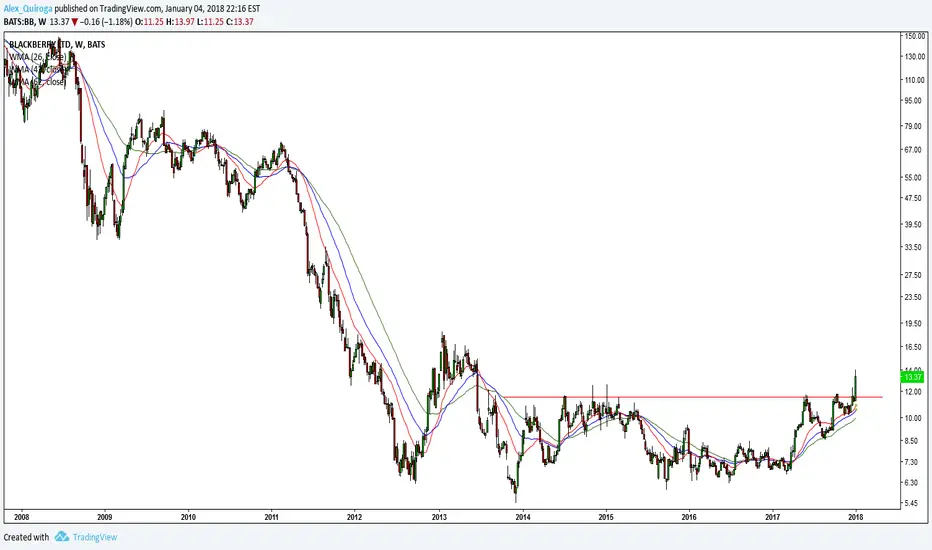Click the 150.00 price axis label
Viewport: 932px width, 550px height.
[914, 36]
